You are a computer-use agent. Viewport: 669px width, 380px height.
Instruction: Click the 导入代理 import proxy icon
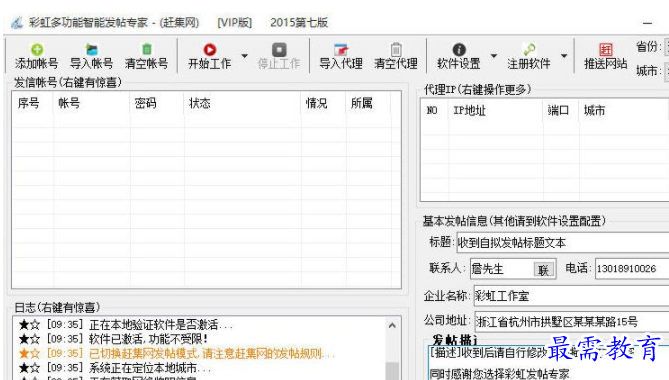[341, 49]
